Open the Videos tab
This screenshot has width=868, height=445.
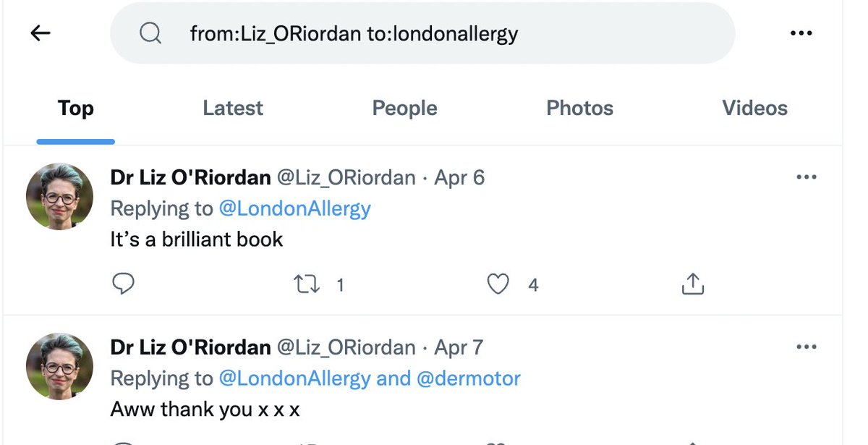pos(754,109)
